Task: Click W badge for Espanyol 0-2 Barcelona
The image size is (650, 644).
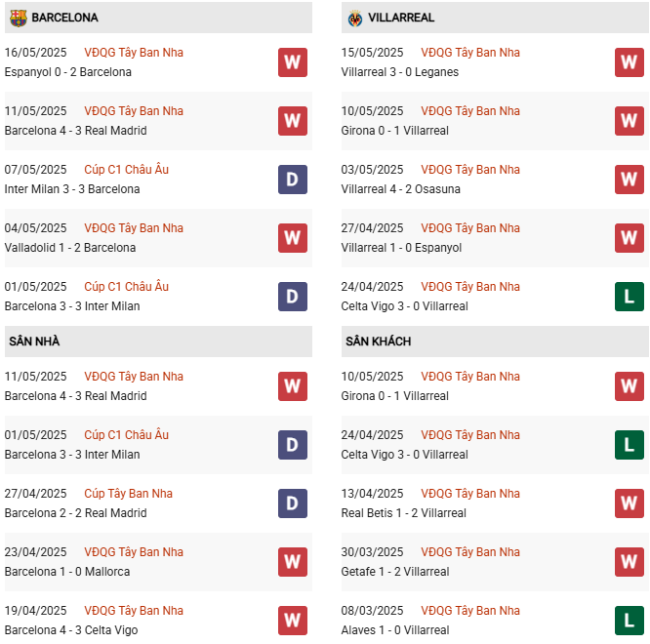Action: pos(293,62)
